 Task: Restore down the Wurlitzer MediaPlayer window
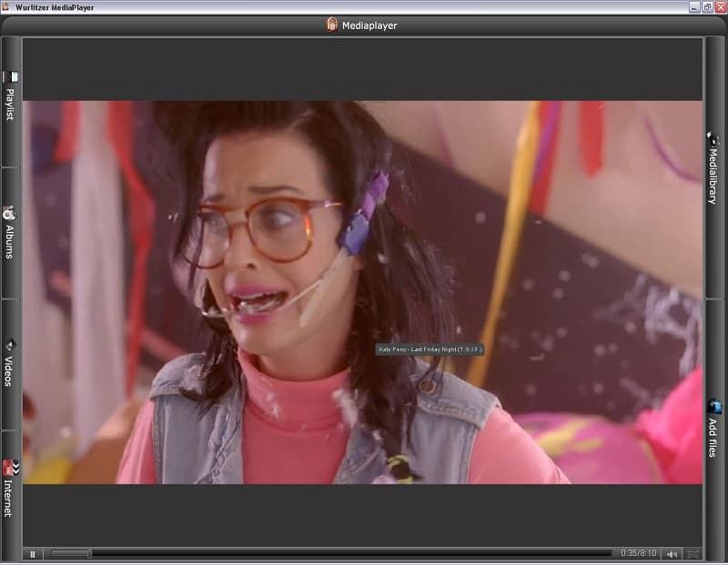706,6
